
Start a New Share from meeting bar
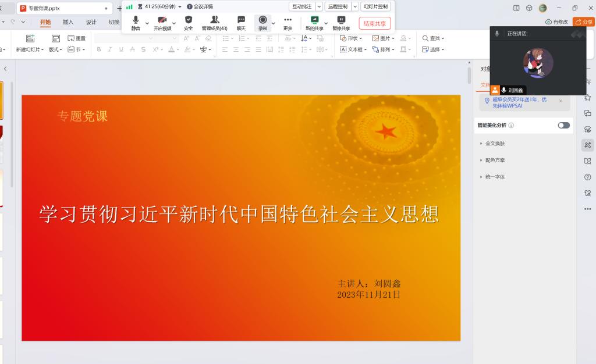coord(314,22)
